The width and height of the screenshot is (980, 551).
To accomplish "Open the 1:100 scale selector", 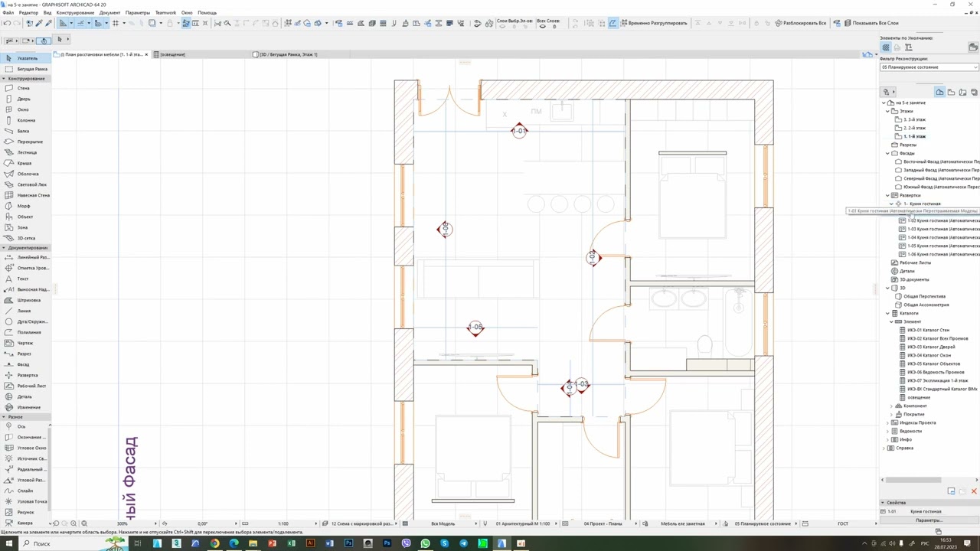I will tap(283, 523).
